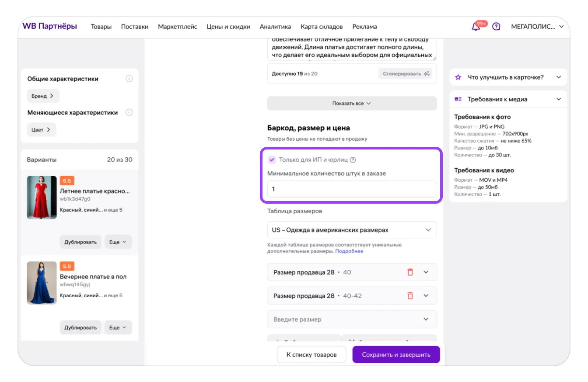The height and width of the screenshot is (382, 588).
Task: Delete the Размер продавца 28 · 40-42 row
Action: click(410, 295)
